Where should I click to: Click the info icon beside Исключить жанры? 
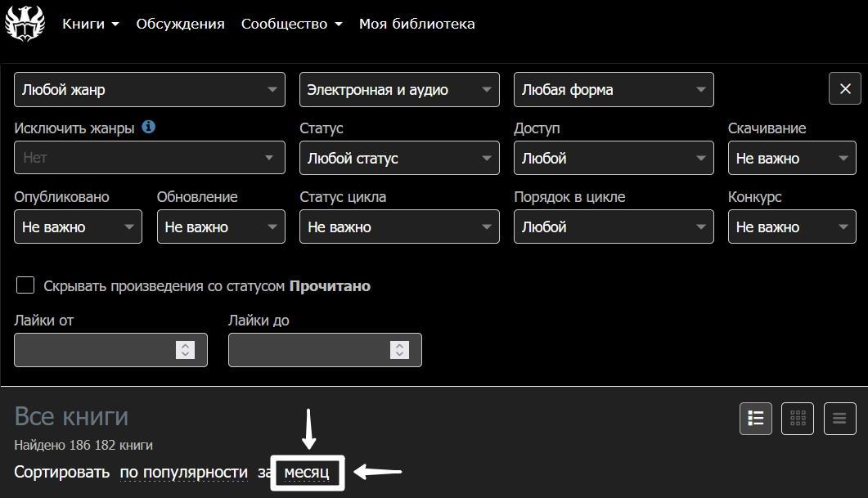point(148,127)
